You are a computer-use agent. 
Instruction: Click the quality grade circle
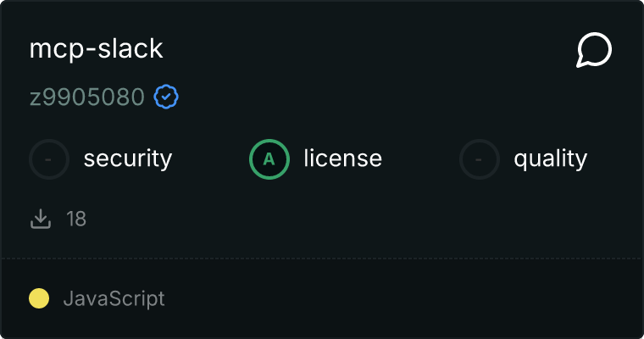tap(480, 158)
